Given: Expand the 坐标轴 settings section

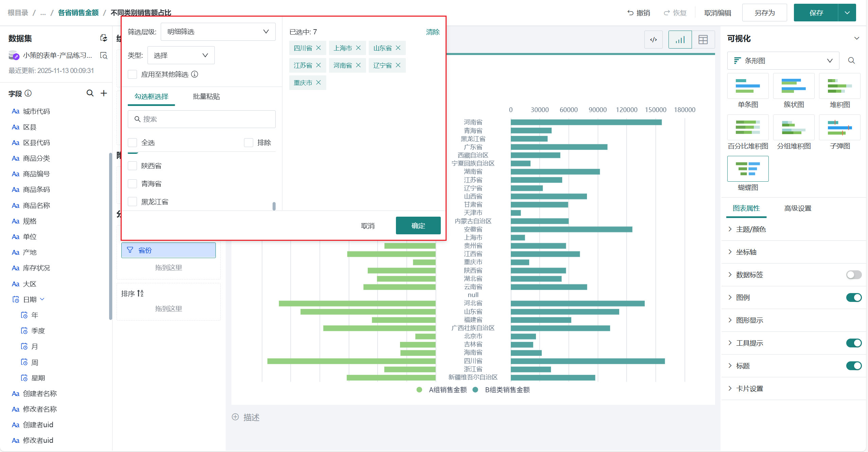Looking at the screenshot, I should click(746, 252).
